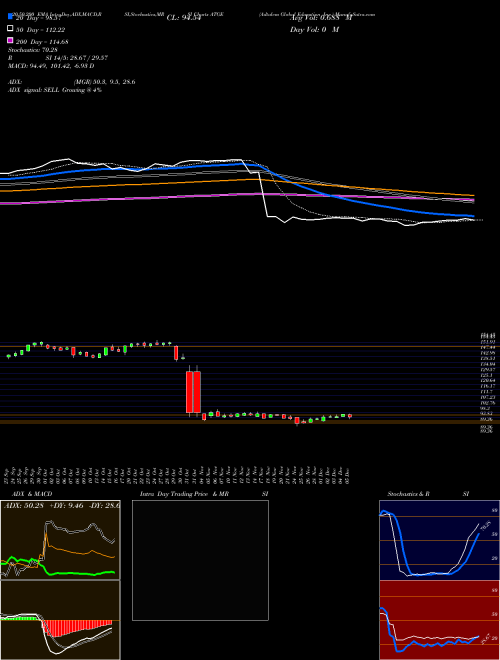The width and height of the screenshot is (500, 660).
Task: Open the red RSI chart panel
Action: [439, 620]
